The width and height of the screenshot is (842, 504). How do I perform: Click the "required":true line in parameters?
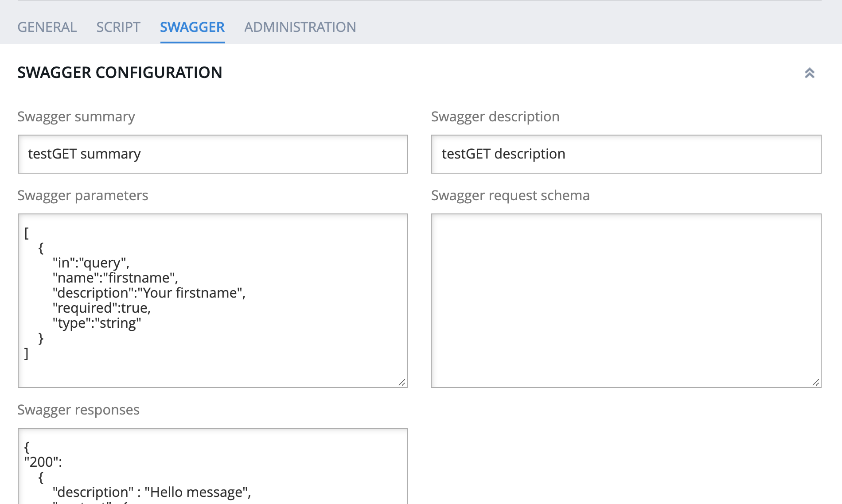102,308
